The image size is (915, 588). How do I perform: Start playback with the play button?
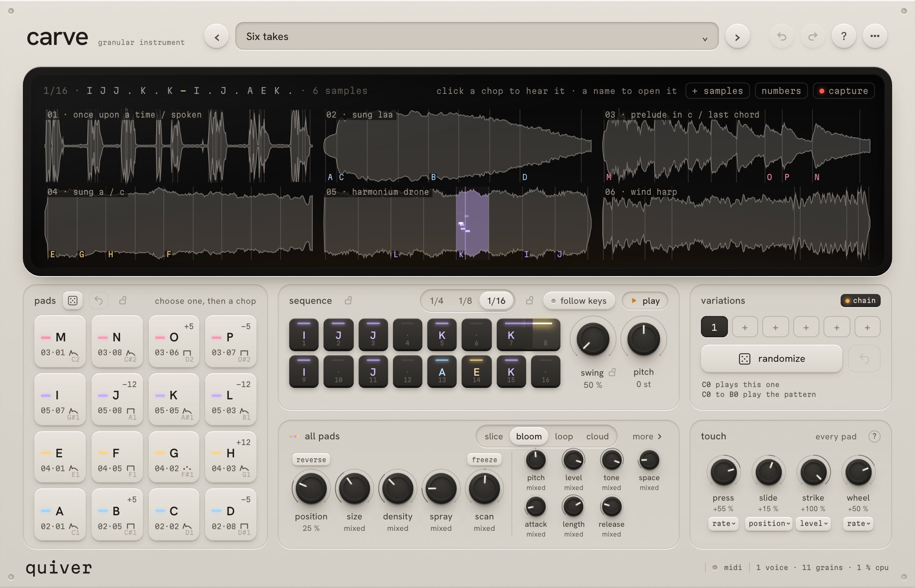645,301
